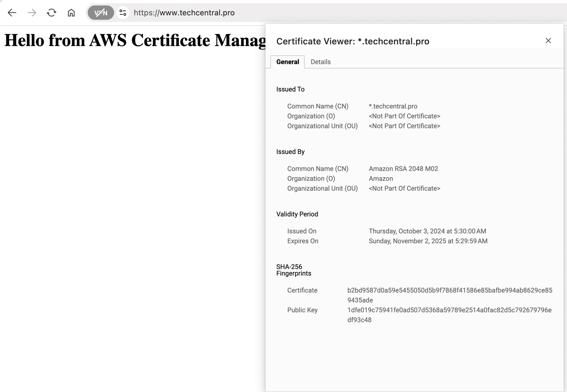567x392 pixels.
Task: Click the techcentral.pro URL in the address bar
Action: 184,13
